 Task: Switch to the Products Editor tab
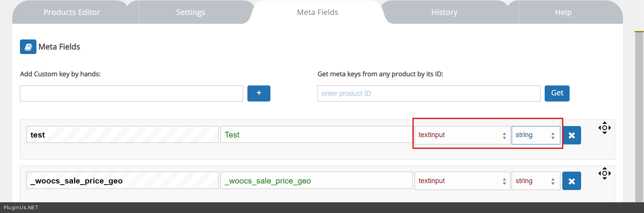click(72, 12)
